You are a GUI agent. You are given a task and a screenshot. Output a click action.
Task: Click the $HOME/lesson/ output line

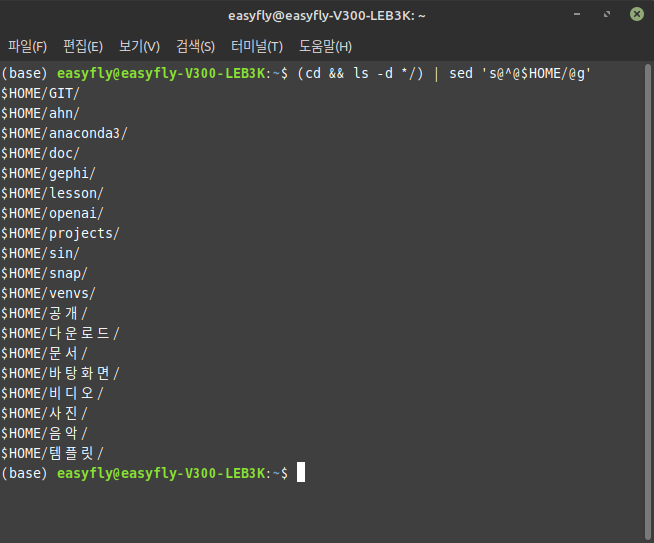tap(52, 194)
